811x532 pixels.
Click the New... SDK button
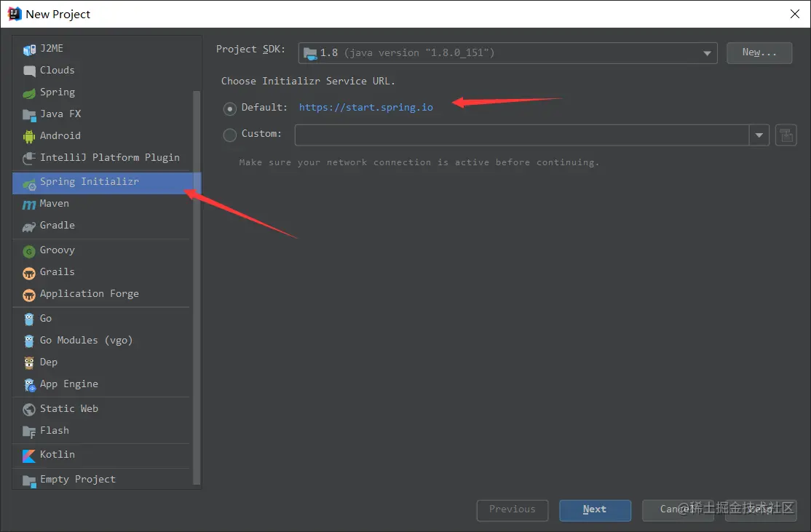coord(759,52)
